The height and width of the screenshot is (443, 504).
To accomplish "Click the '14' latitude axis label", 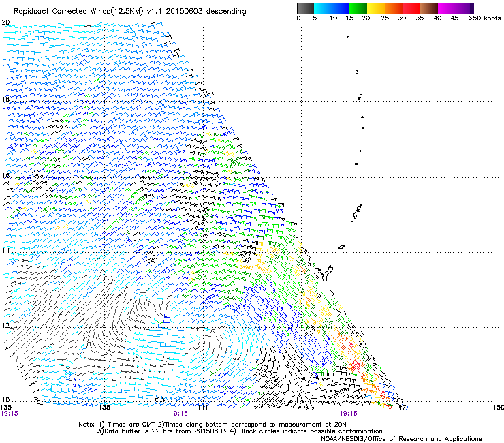I will pos(5,250).
